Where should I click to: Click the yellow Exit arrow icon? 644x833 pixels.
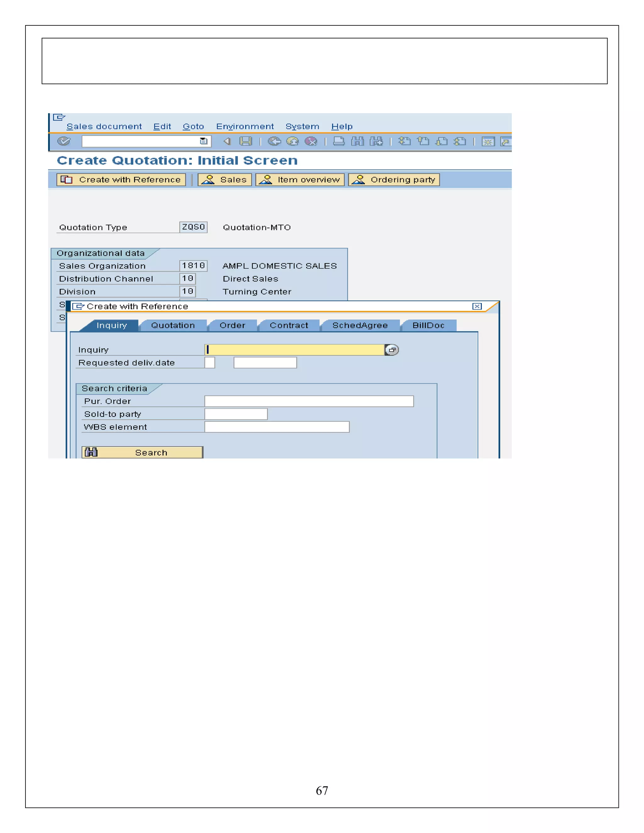tap(293, 141)
